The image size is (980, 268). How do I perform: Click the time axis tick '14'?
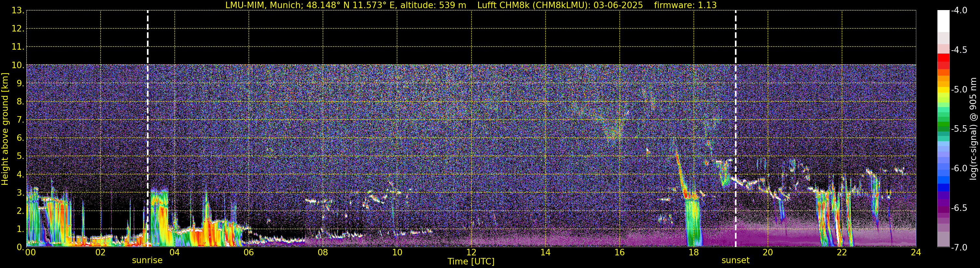click(x=545, y=252)
